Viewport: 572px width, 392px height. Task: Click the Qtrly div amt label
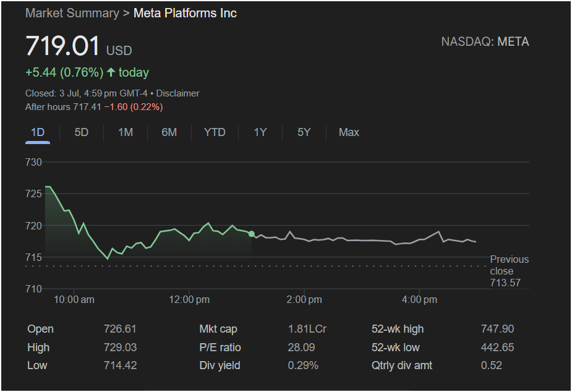click(x=402, y=365)
